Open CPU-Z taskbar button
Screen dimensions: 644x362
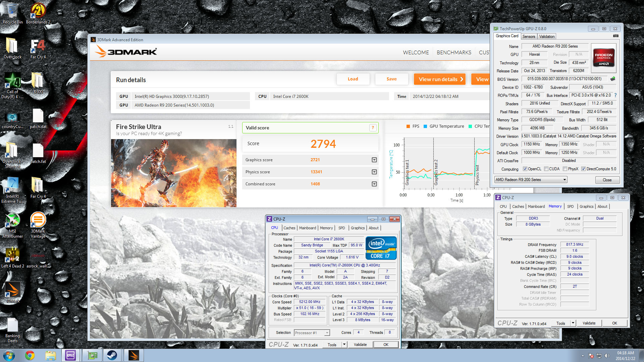coord(70,355)
